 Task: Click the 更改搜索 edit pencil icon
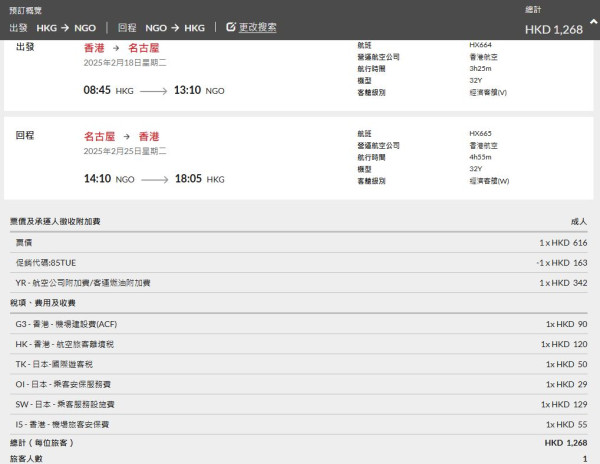tap(231, 27)
